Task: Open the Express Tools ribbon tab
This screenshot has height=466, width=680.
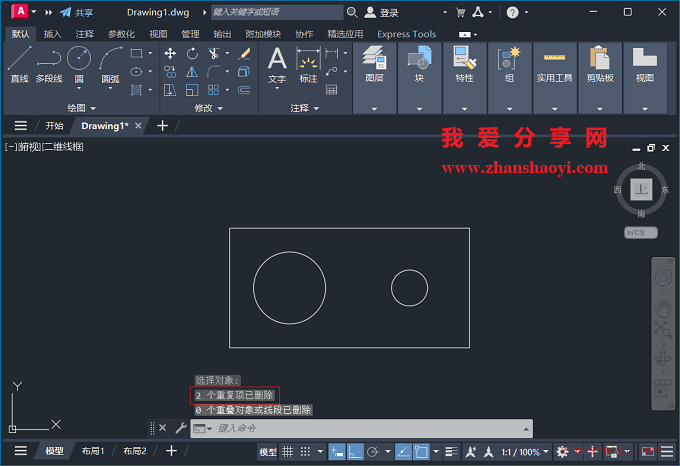Action: [406, 34]
